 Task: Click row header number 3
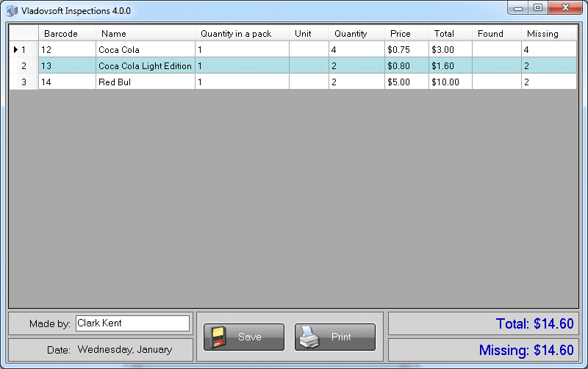[x=24, y=82]
